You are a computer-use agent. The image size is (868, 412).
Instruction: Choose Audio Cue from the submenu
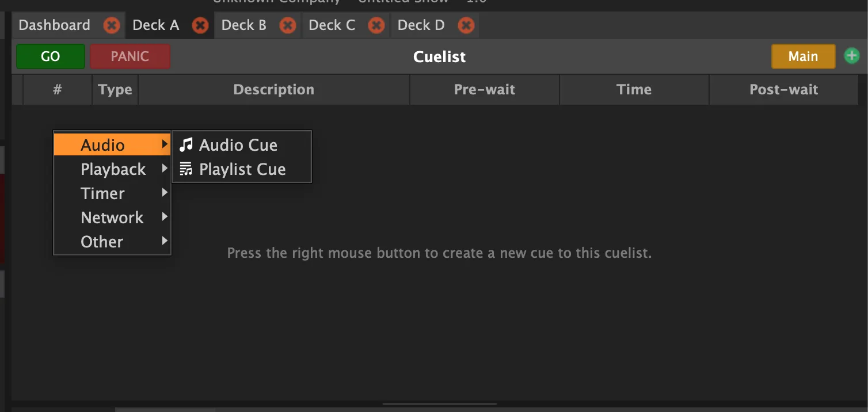tap(242, 145)
